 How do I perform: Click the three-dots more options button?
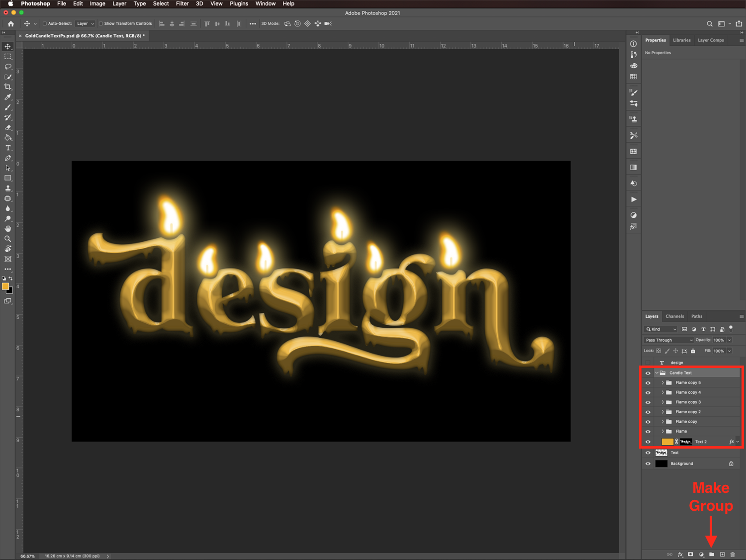pos(253,23)
